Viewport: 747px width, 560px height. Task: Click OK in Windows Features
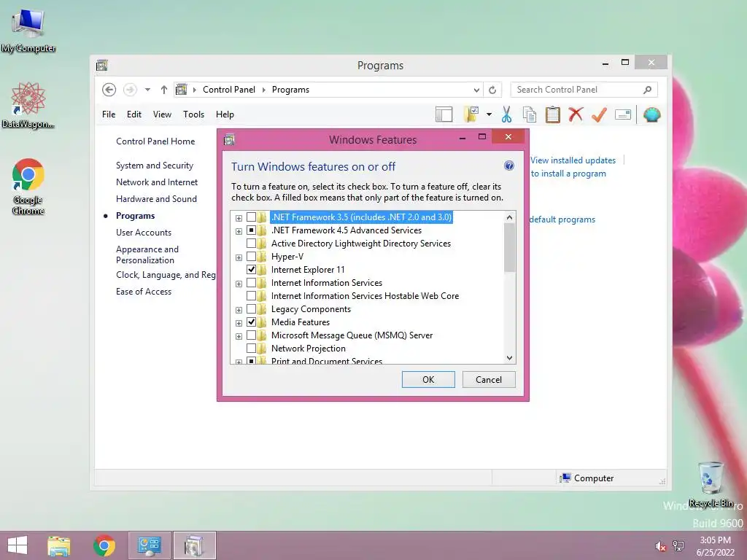click(x=428, y=379)
